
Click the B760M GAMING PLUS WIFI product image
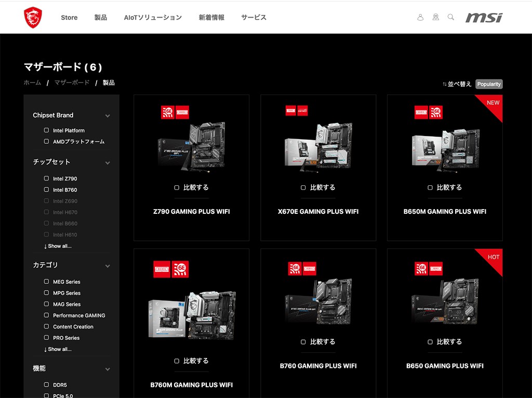(192, 315)
